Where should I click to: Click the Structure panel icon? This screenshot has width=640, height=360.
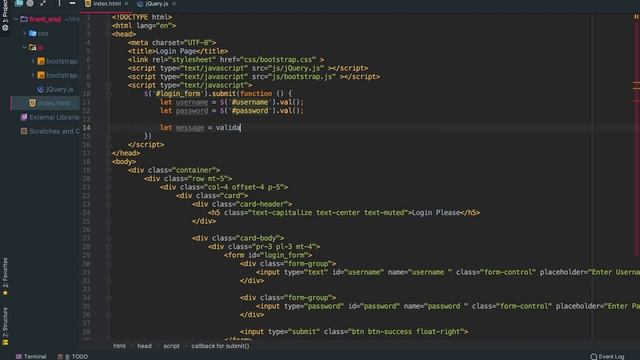click(5, 342)
